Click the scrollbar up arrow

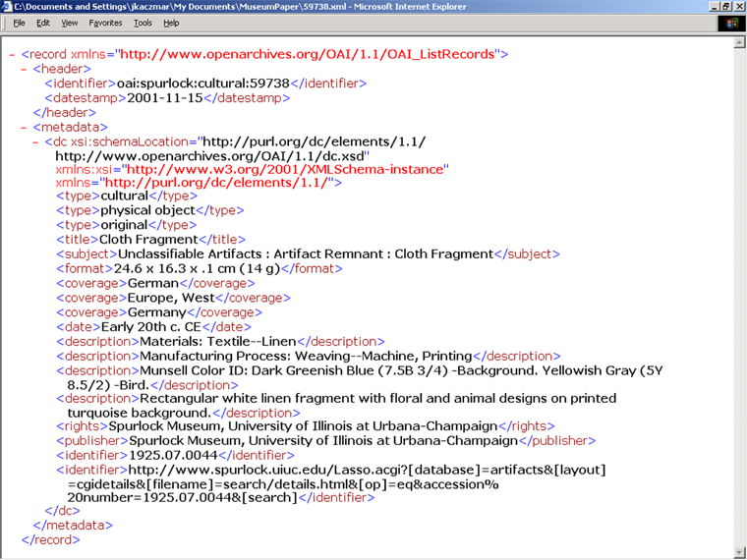click(739, 43)
